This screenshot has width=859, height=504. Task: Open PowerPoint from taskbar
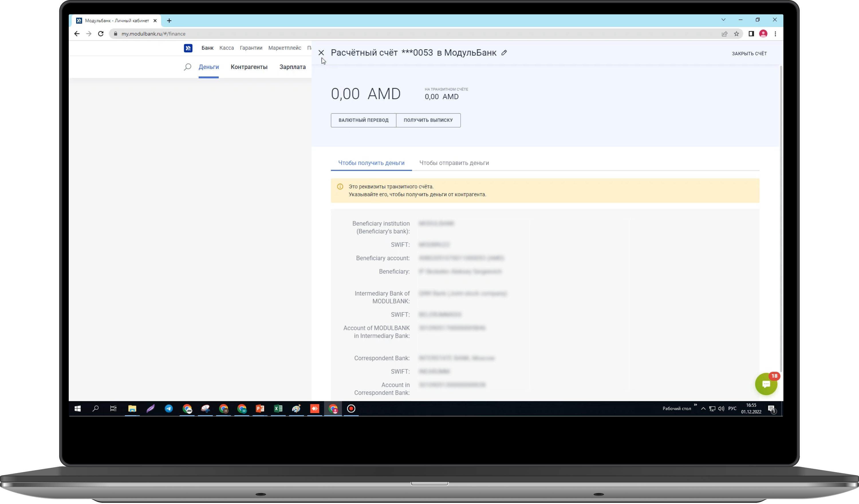[x=260, y=409]
